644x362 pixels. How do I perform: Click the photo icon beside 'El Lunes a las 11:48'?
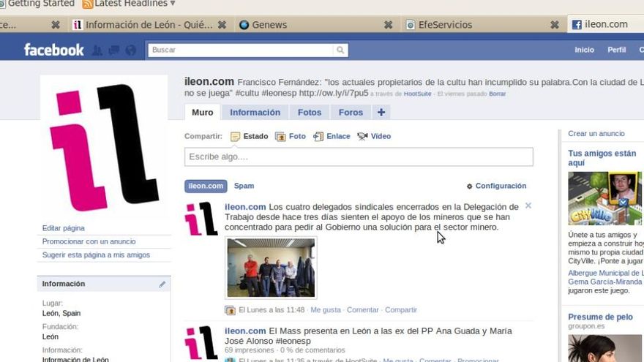[230, 310]
